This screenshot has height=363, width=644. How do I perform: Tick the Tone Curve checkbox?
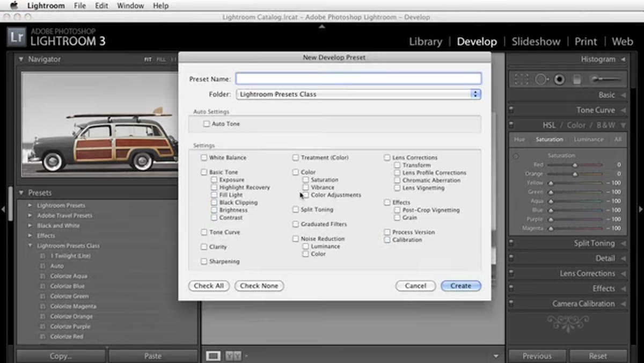pos(204,233)
